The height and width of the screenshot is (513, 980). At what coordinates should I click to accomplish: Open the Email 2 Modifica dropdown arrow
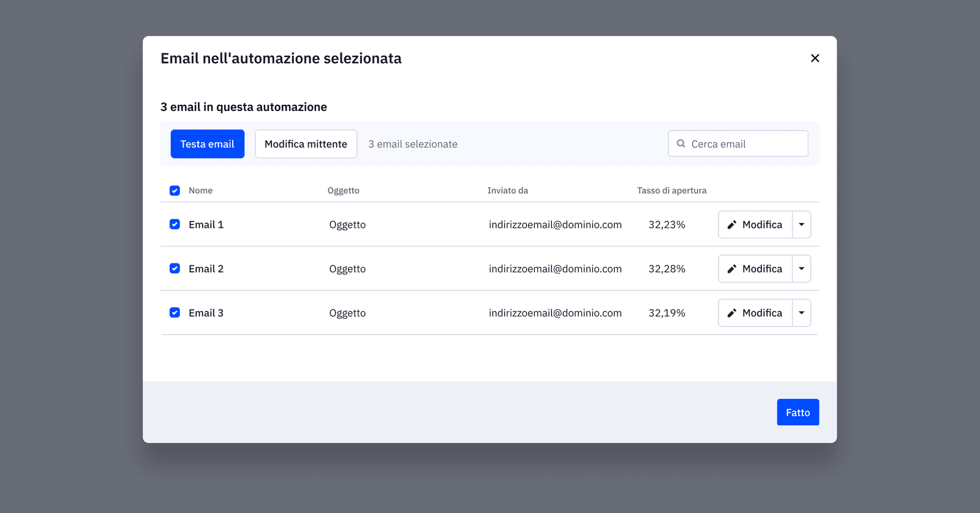coord(801,269)
